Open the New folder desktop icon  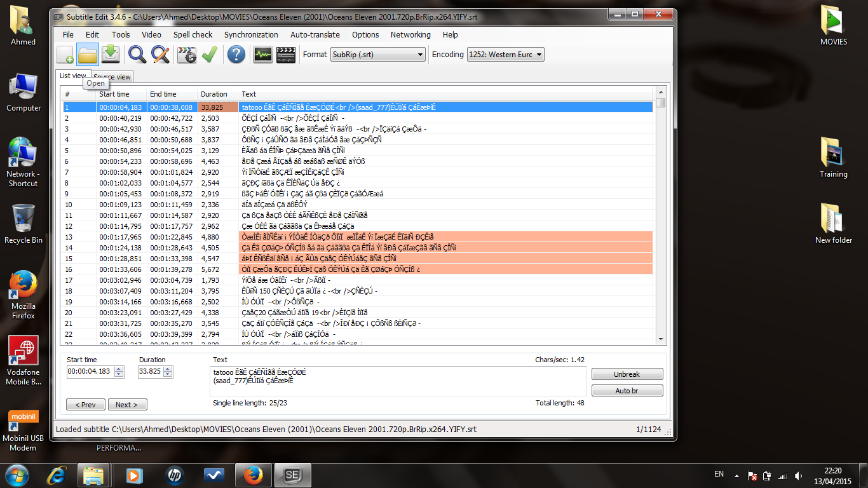point(834,224)
